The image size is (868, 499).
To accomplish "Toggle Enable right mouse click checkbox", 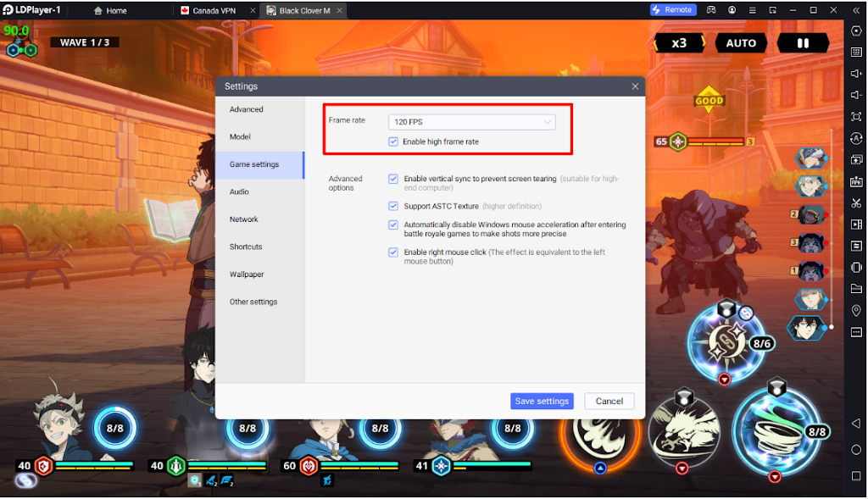I will coord(393,252).
